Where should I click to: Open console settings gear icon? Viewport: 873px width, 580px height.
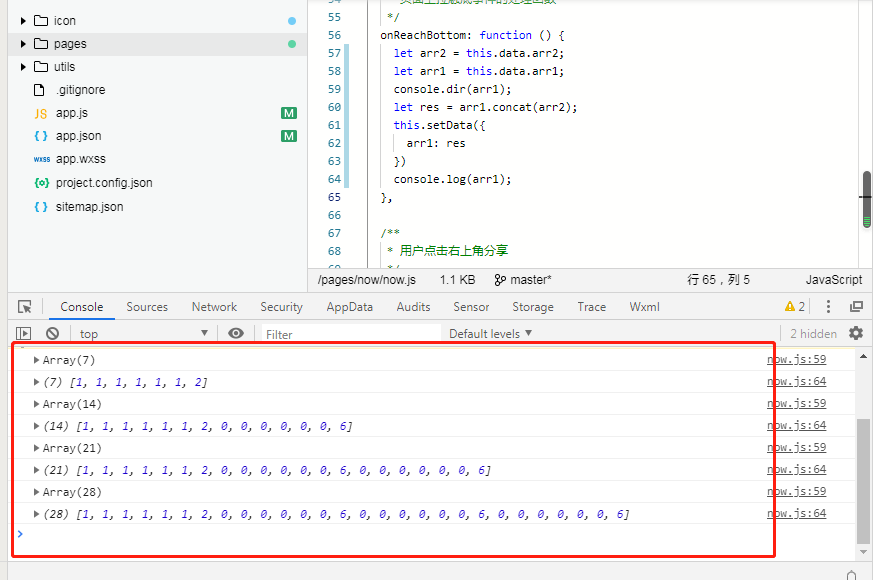pos(856,333)
